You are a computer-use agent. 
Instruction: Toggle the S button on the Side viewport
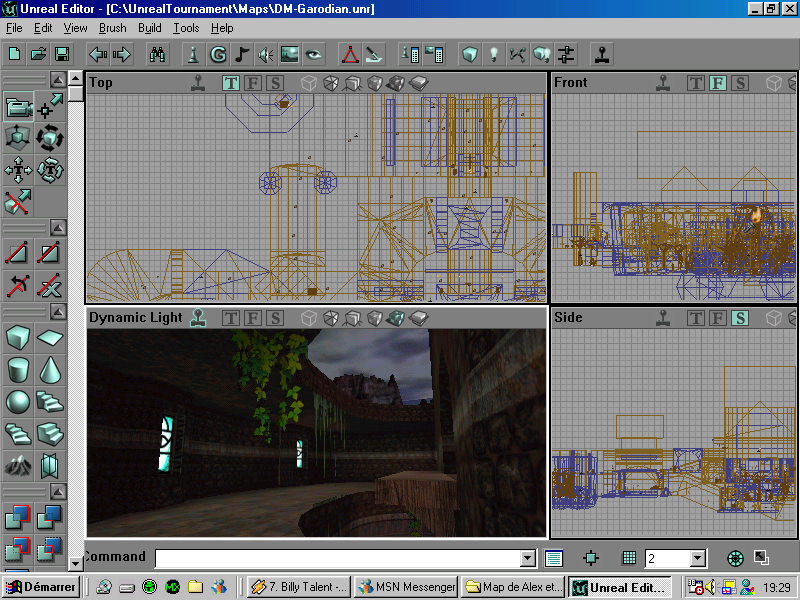coord(740,317)
